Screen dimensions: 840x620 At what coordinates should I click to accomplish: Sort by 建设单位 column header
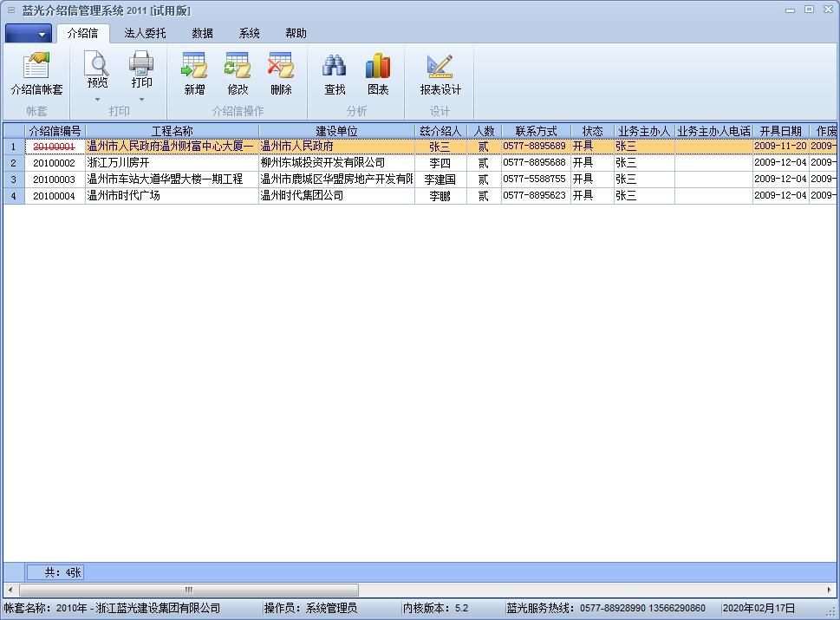coord(336,131)
